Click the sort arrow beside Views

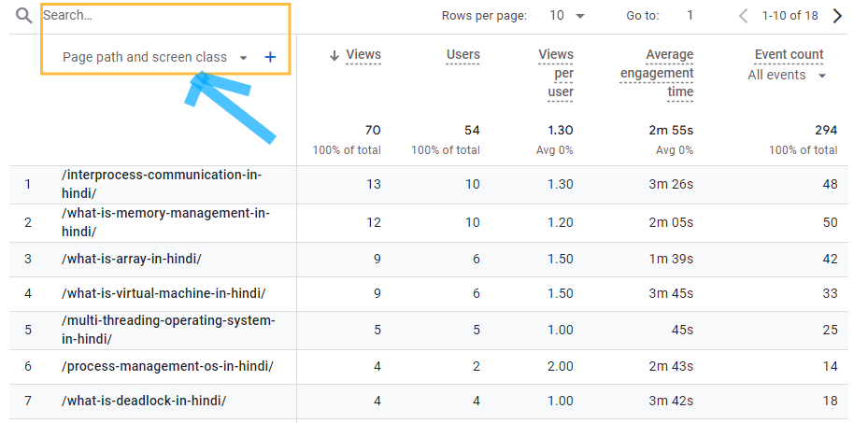pos(334,55)
